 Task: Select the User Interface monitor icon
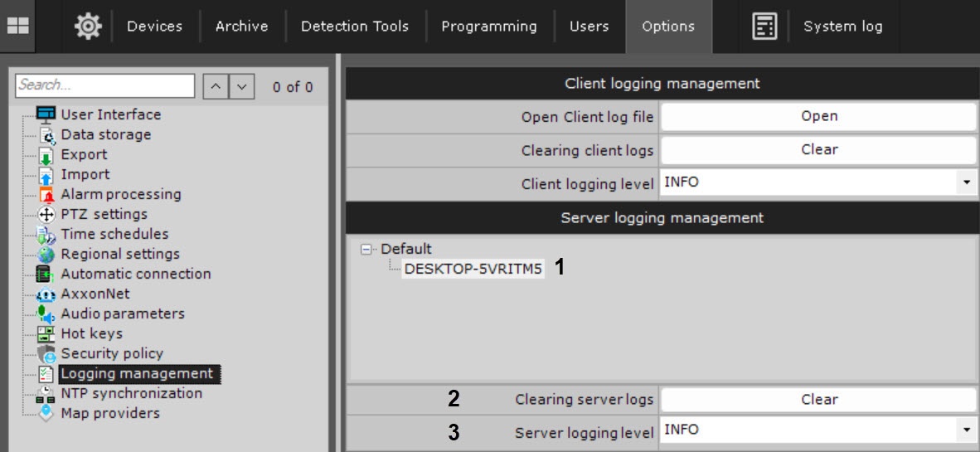coord(46,114)
